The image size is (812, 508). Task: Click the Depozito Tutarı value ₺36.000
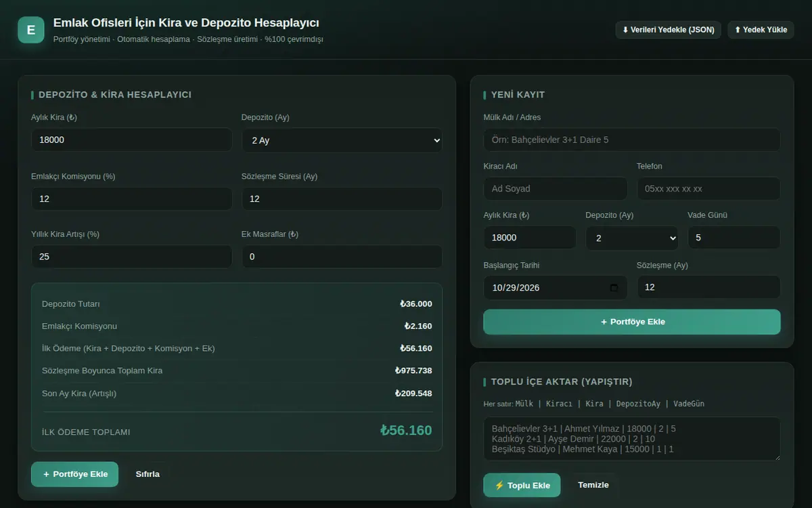coord(415,304)
